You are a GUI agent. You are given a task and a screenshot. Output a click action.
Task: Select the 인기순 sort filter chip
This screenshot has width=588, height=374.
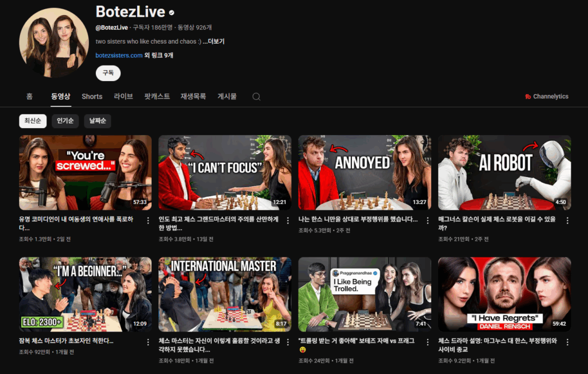(64, 121)
